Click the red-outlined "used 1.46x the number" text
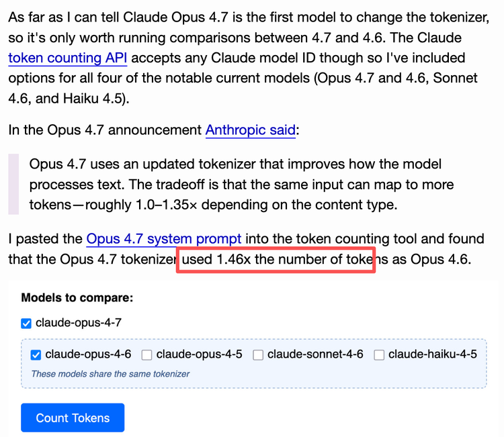 [276, 259]
